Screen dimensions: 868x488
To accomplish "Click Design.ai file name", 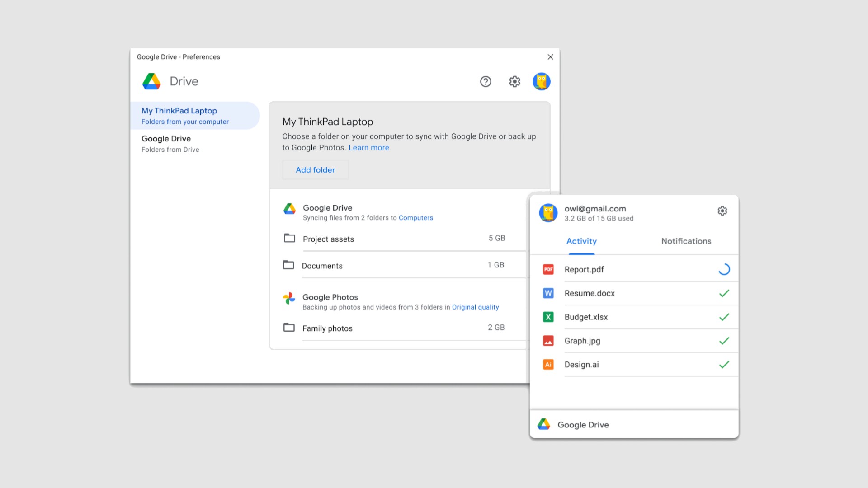I will coord(581,365).
